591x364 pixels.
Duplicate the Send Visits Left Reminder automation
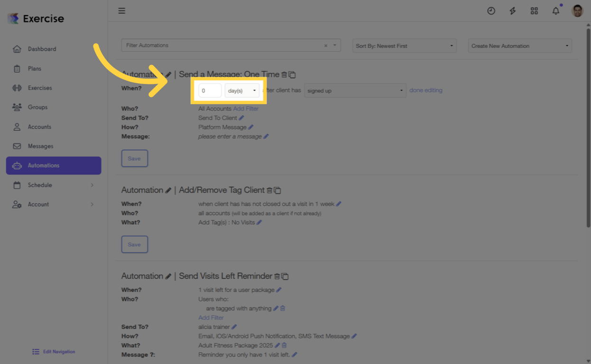[x=285, y=276]
